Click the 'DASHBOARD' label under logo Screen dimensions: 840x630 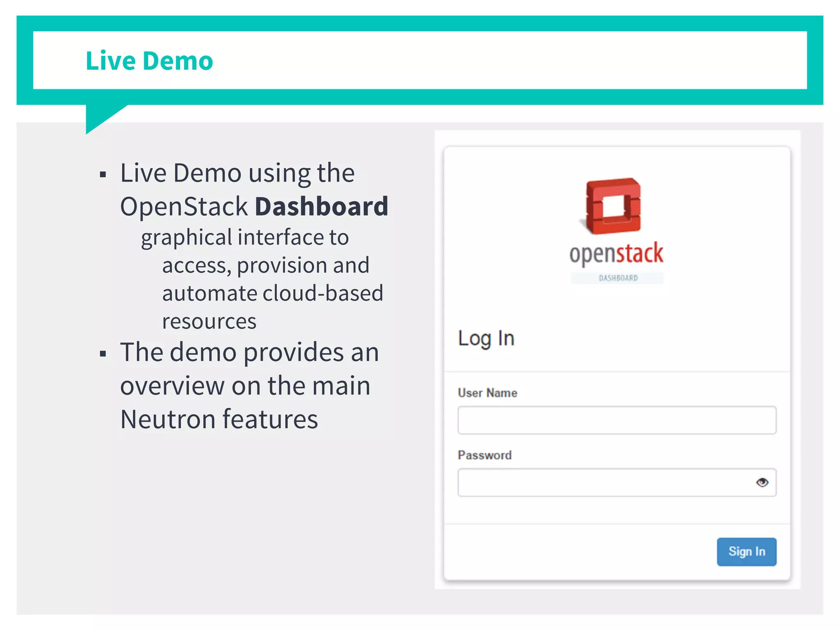pos(618,278)
